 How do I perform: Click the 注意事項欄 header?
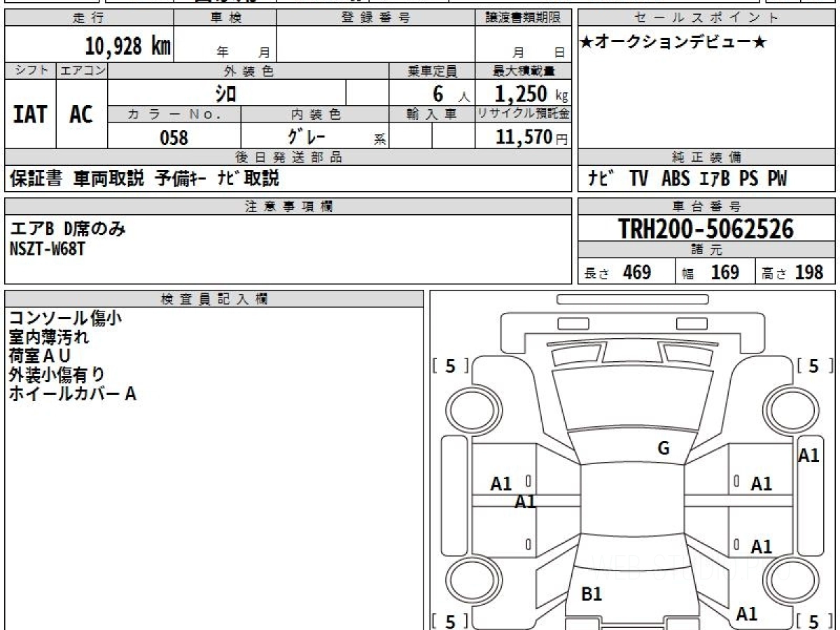pyautogui.click(x=288, y=206)
